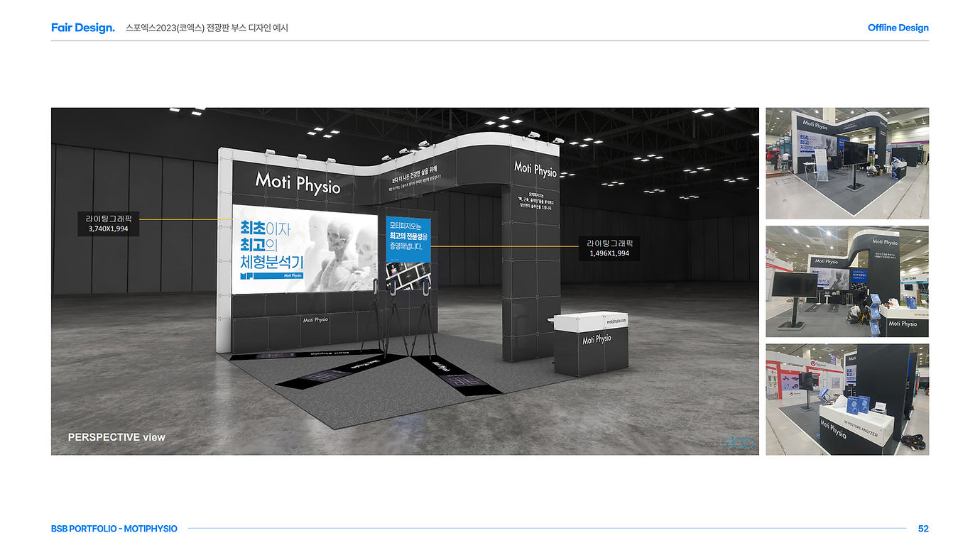
Task: Click the "Fair Design." heading
Action: point(83,28)
